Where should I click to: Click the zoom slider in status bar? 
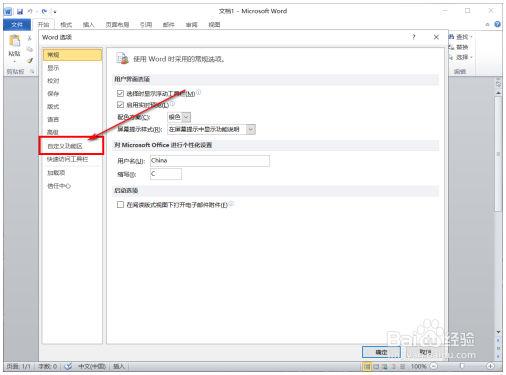click(x=462, y=366)
